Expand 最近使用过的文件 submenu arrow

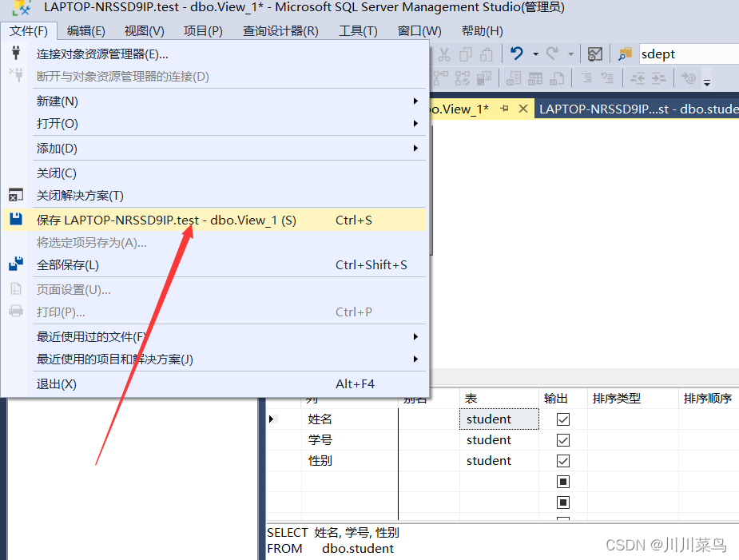pos(415,336)
